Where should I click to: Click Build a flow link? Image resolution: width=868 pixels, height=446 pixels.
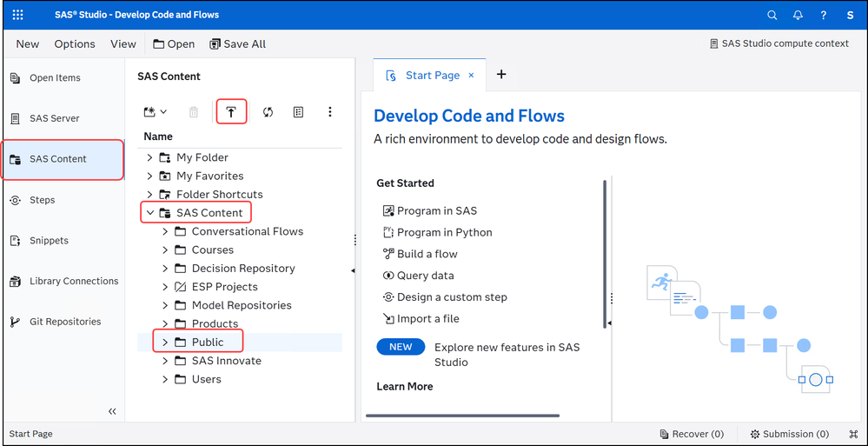click(421, 254)
